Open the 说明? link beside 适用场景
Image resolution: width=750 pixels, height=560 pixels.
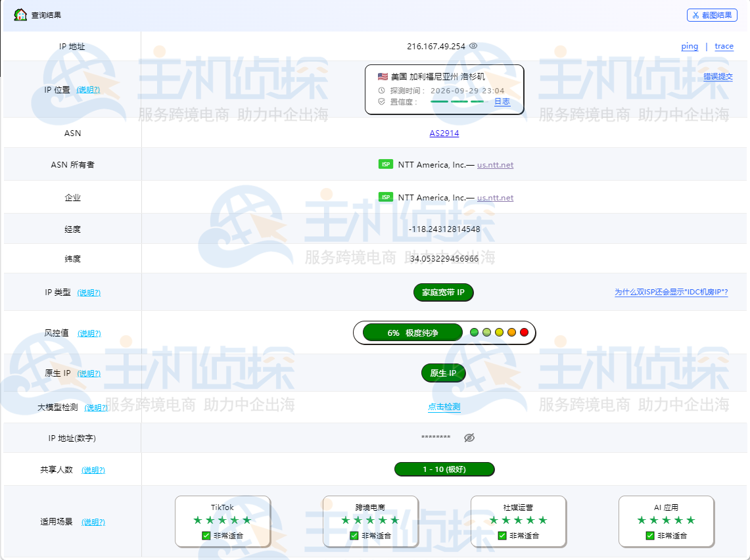click(x=93, y=523)
